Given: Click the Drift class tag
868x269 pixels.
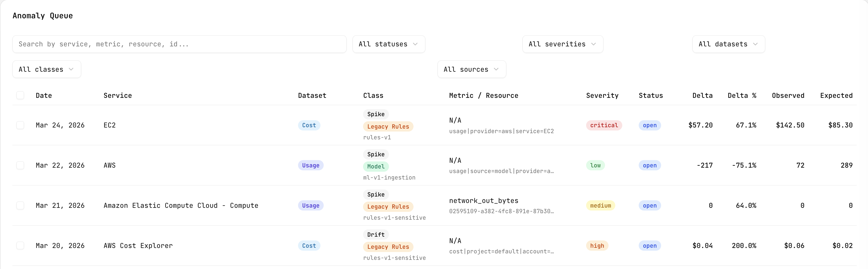Looking at the screenshot, I should point(375,234).
